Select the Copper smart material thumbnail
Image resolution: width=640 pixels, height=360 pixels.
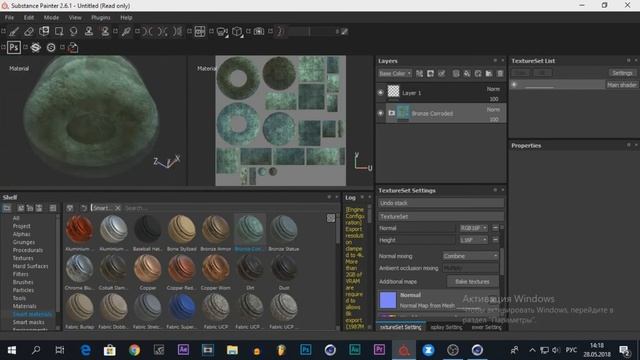148,269
